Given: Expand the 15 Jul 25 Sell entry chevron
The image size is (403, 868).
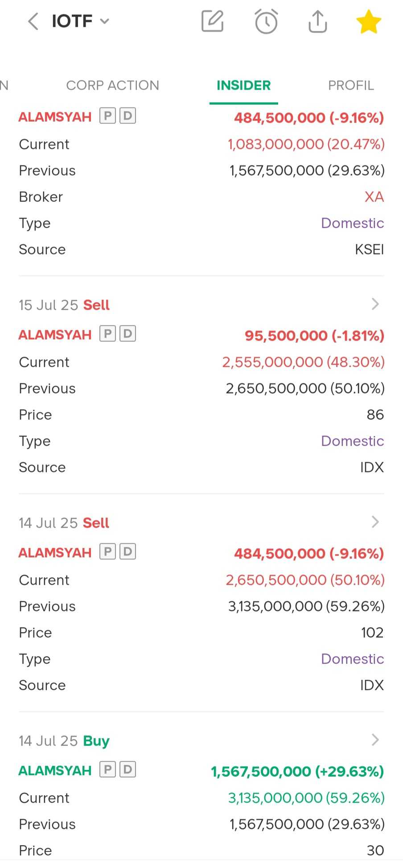Looking at the screenshot, I should 375,304.
